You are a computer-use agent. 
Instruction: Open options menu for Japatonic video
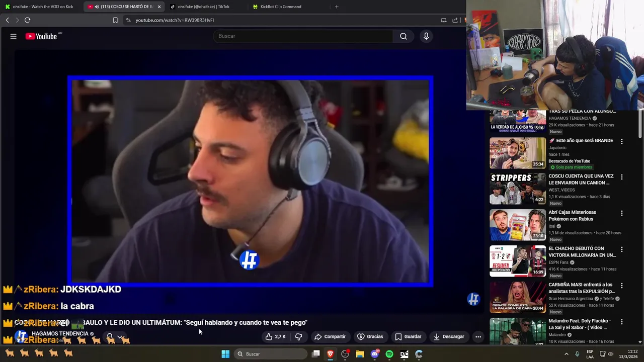pos(622,142)
